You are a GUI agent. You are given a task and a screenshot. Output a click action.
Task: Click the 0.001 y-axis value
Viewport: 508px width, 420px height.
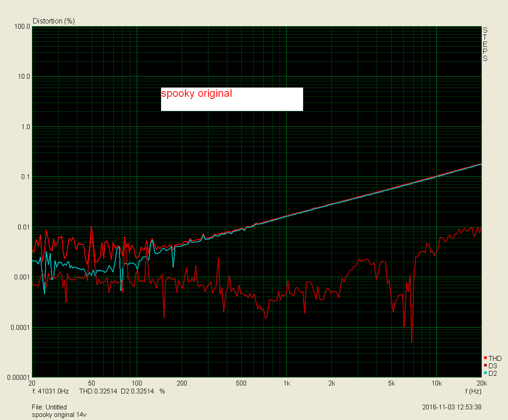click(x=22, y=277)
